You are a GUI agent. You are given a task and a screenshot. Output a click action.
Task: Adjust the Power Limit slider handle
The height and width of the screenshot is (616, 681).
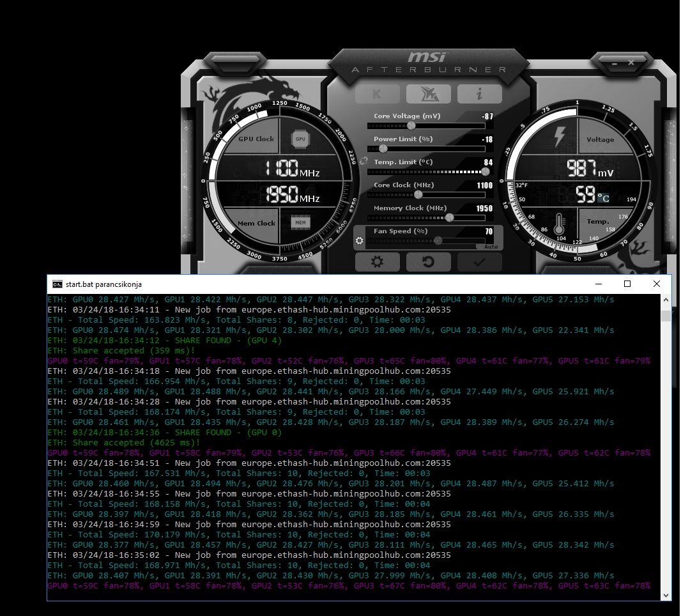click(383, 149)
